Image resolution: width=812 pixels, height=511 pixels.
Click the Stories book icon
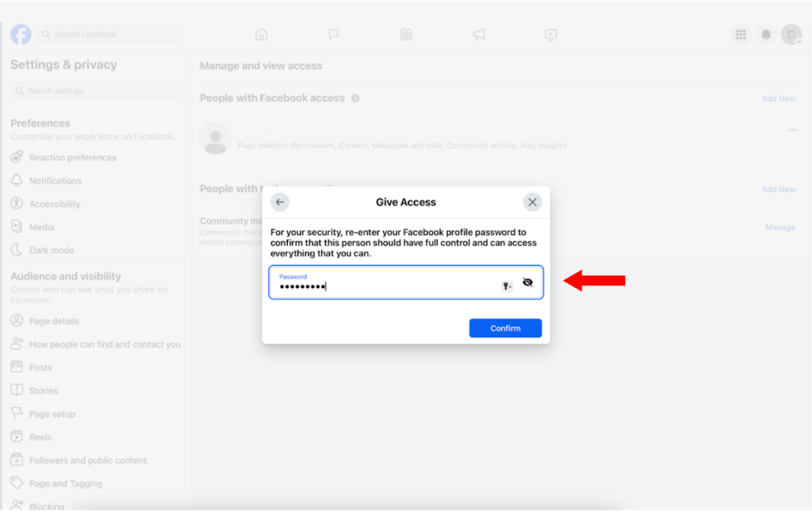[17, 390]
